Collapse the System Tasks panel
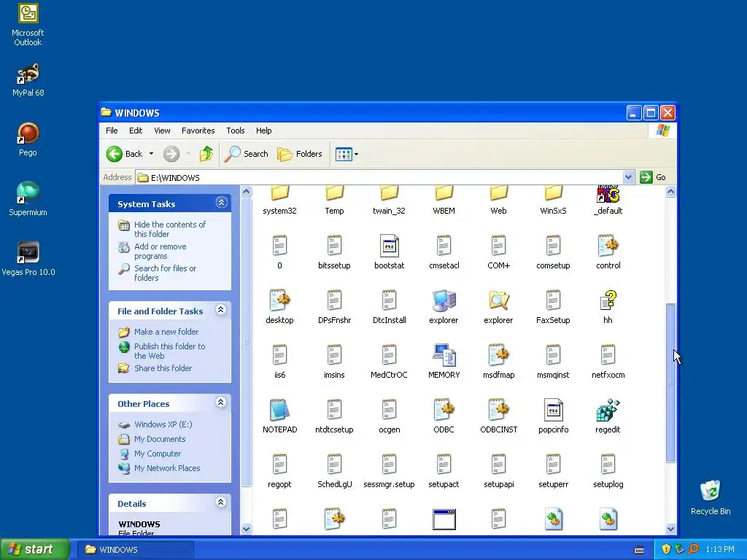 click(x=221, y=203)
